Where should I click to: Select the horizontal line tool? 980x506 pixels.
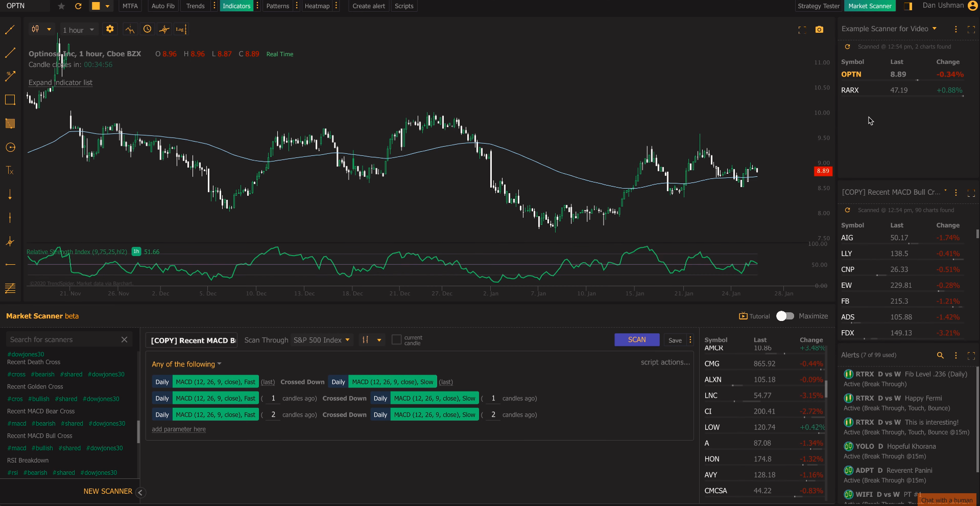coord(10,265)
